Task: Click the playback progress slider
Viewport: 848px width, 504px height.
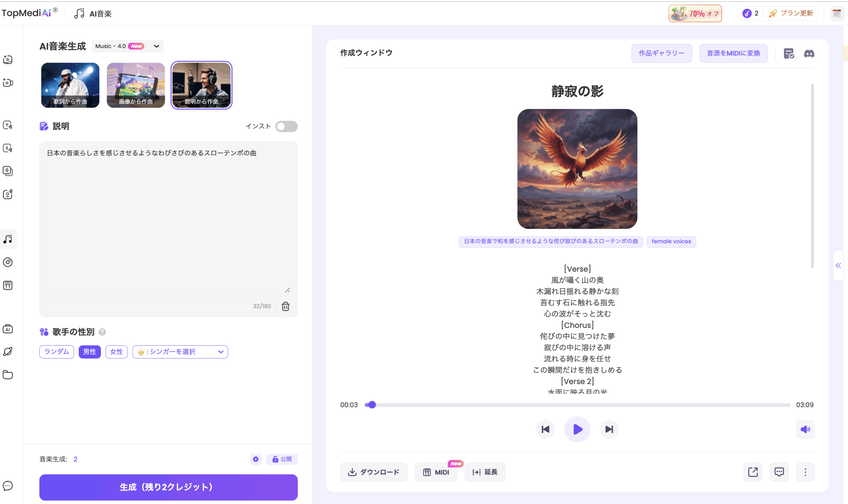Action: tap(577, 405)
